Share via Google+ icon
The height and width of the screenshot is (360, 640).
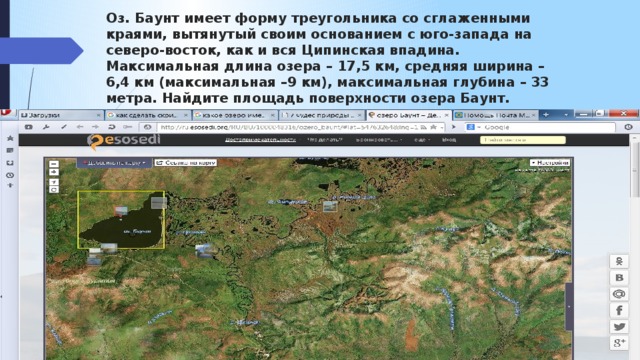(619, 343)
